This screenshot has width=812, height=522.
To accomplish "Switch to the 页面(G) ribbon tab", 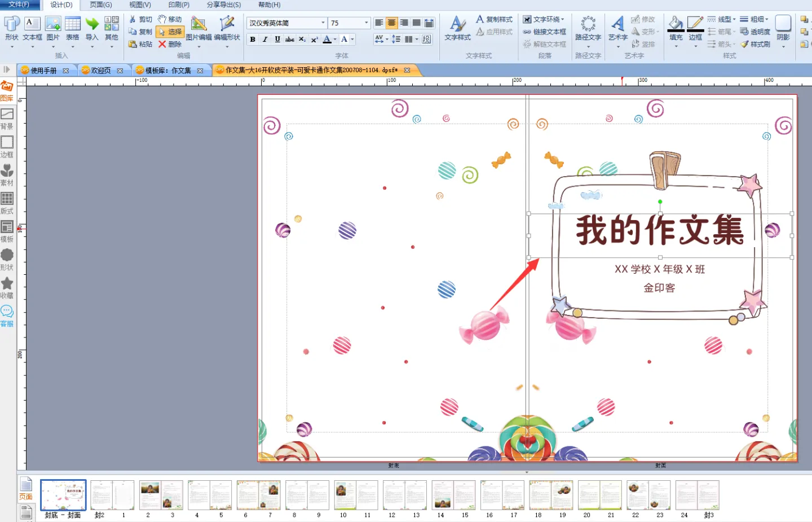I will click(x=101, y=5).
